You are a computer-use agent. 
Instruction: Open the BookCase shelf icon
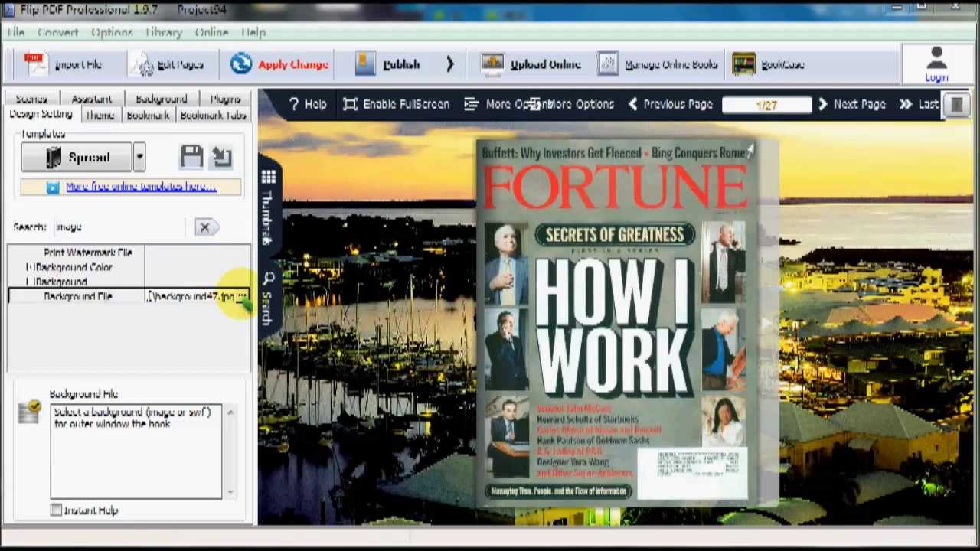point(743,64)
